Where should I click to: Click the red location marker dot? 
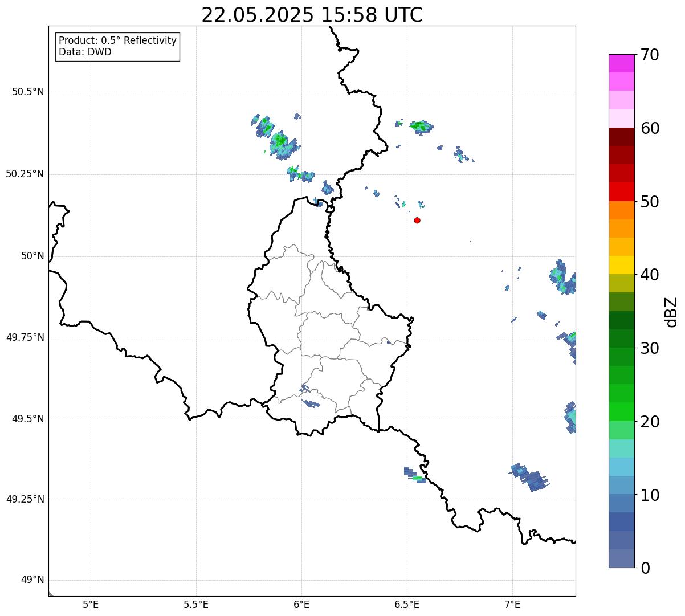coord(417,220)
